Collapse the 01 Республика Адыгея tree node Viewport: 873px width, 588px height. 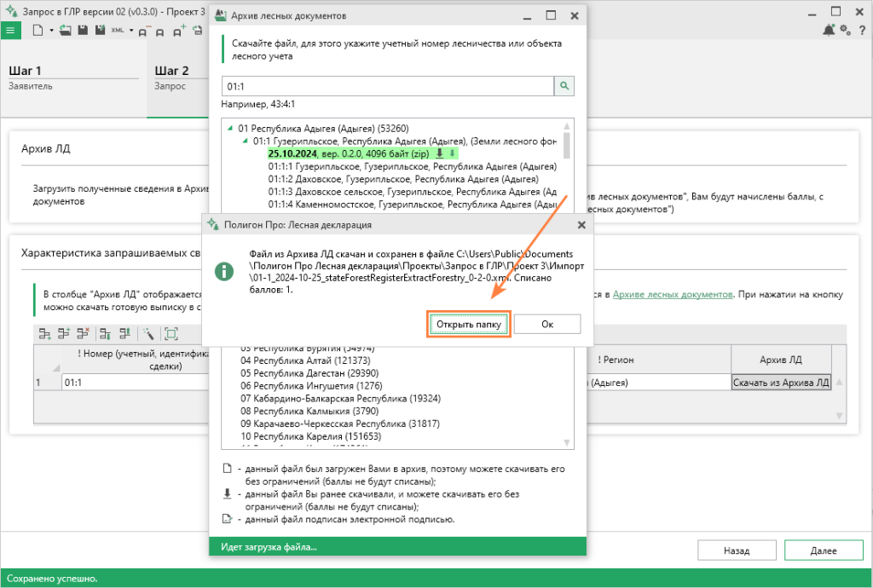point(230,128)
